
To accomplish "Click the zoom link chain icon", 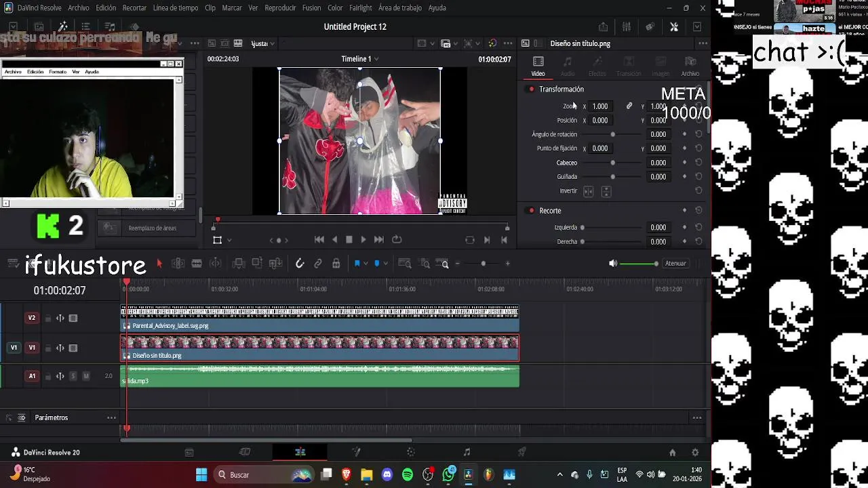I will 629,106.
